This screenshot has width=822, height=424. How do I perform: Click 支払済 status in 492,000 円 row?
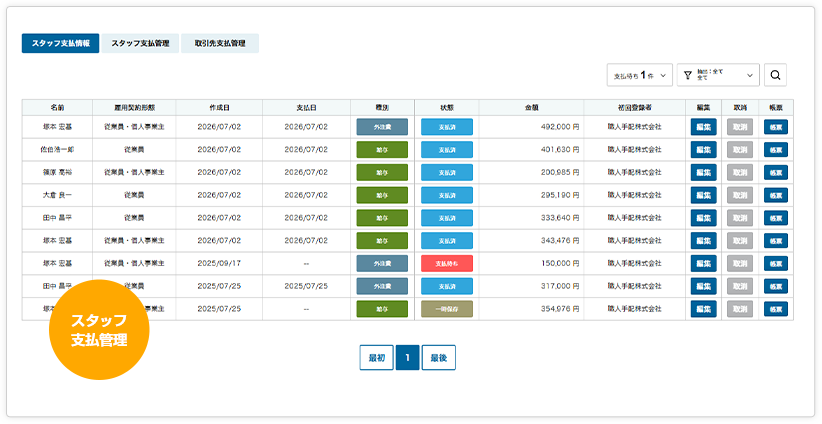point(447,127)
